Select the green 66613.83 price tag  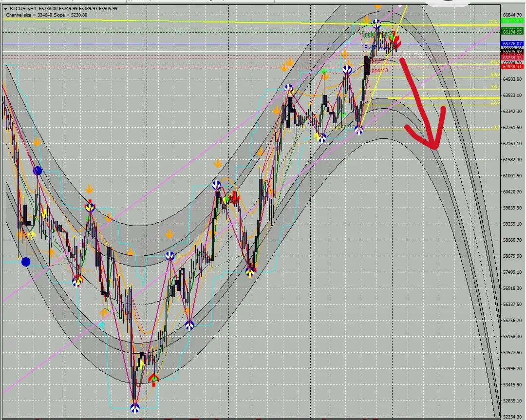[512, 21]
